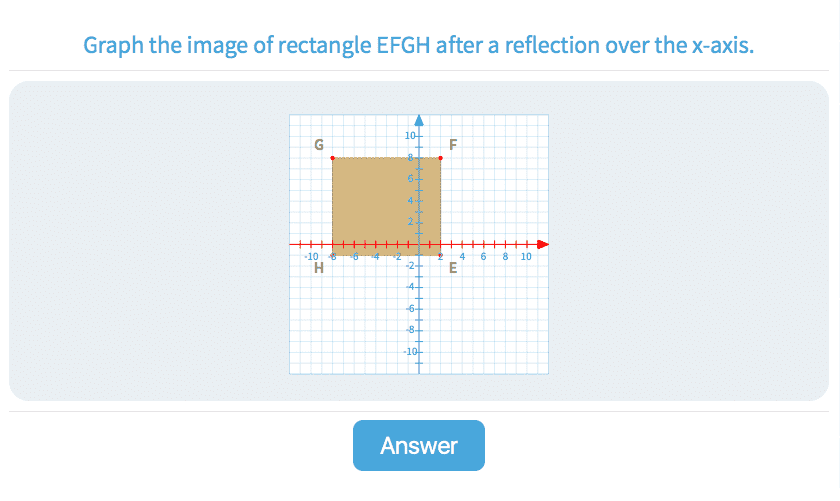
Task: Click the -8 label on the y-axis
Action: pos(410,330)
